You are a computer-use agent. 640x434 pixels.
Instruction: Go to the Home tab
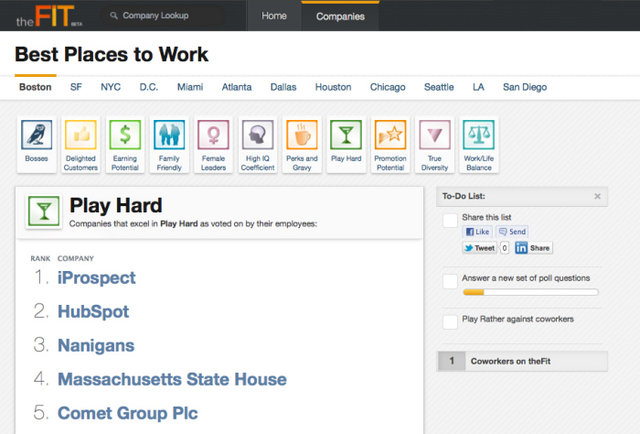[274, 16]
